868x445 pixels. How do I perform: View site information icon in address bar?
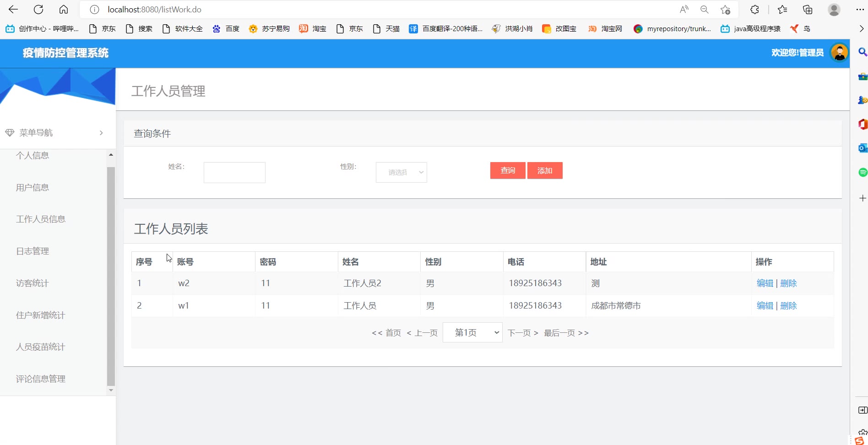click(x=94, y=10)
